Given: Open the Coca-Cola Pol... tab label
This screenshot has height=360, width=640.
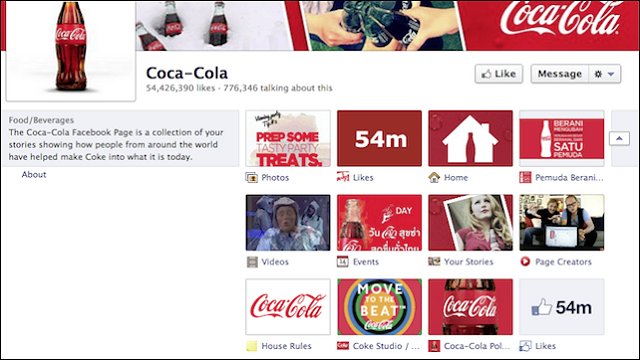Looking at the screenshot, I should (477, 346).
